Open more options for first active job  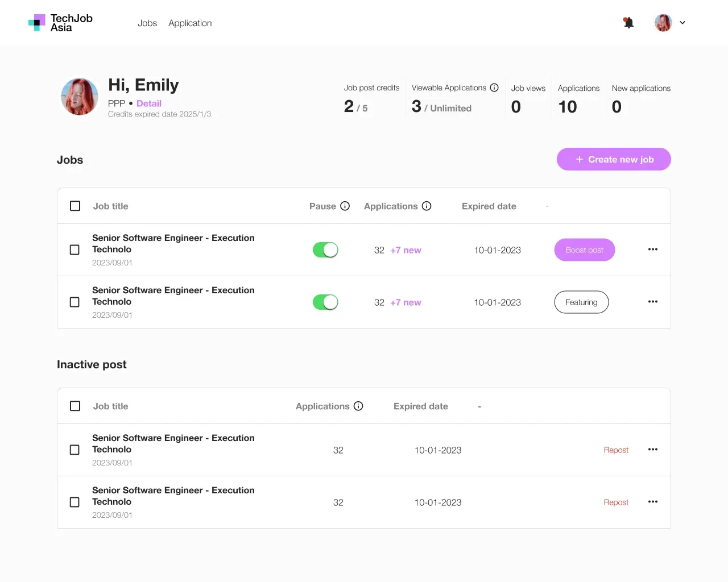click(x=653, y=250)
